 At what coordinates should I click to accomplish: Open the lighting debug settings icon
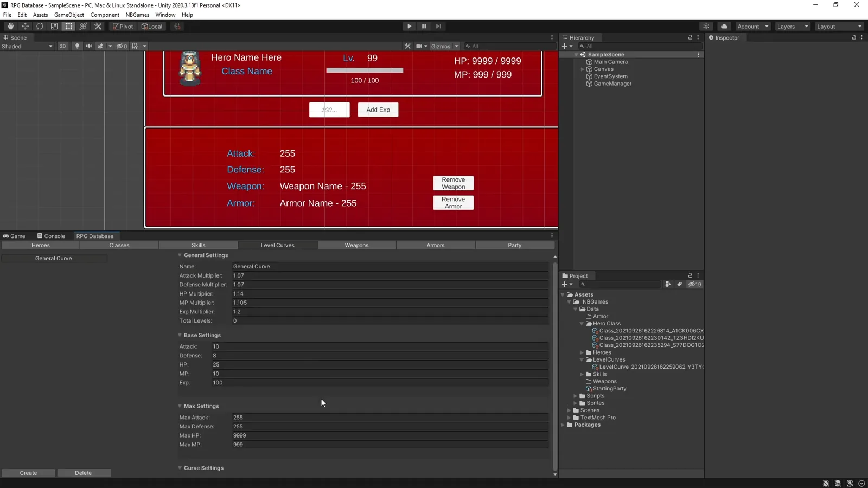[706, 26]
